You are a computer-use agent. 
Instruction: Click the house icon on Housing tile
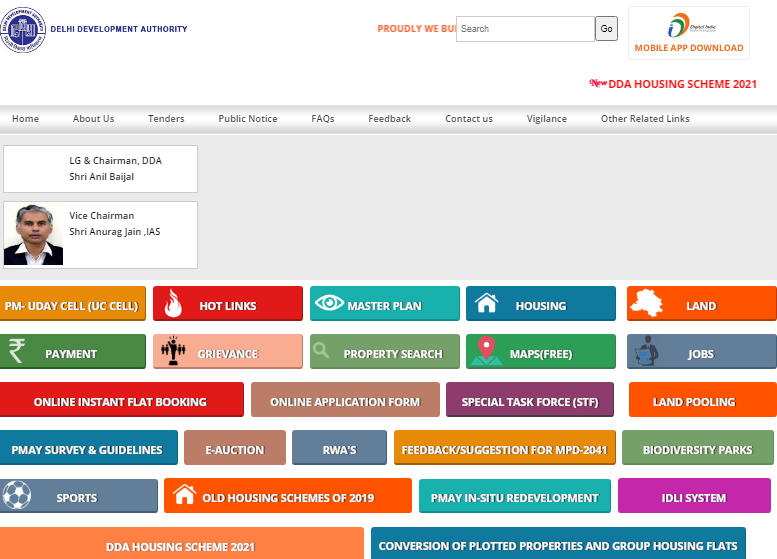coord(486,304)
